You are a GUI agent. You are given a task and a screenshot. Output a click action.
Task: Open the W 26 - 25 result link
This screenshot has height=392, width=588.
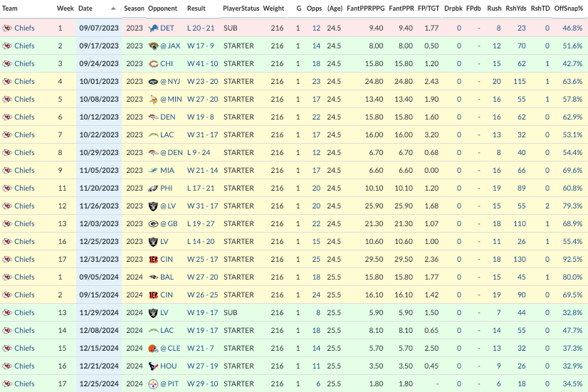[x=202, y=295]
